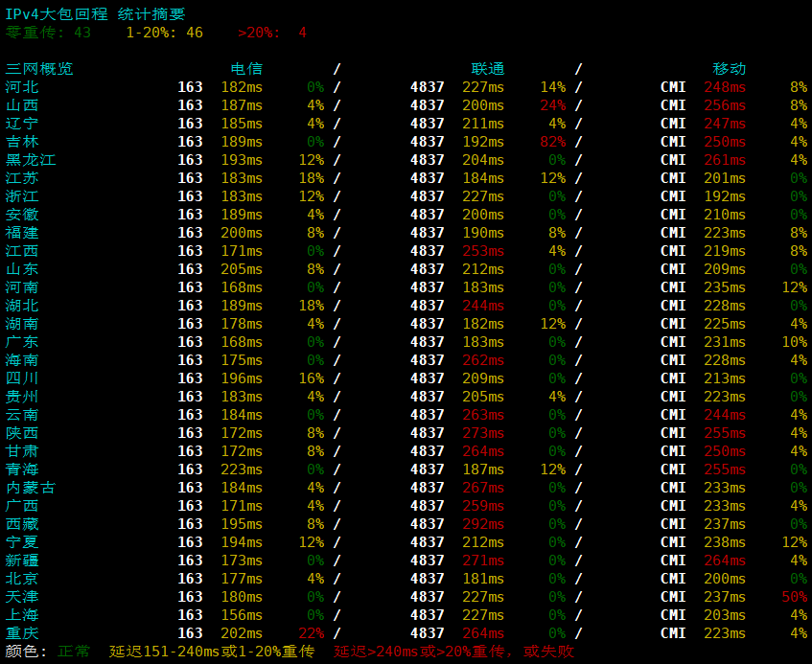Click red 22% telecom retransmit for 重庆

click(312, 633)
